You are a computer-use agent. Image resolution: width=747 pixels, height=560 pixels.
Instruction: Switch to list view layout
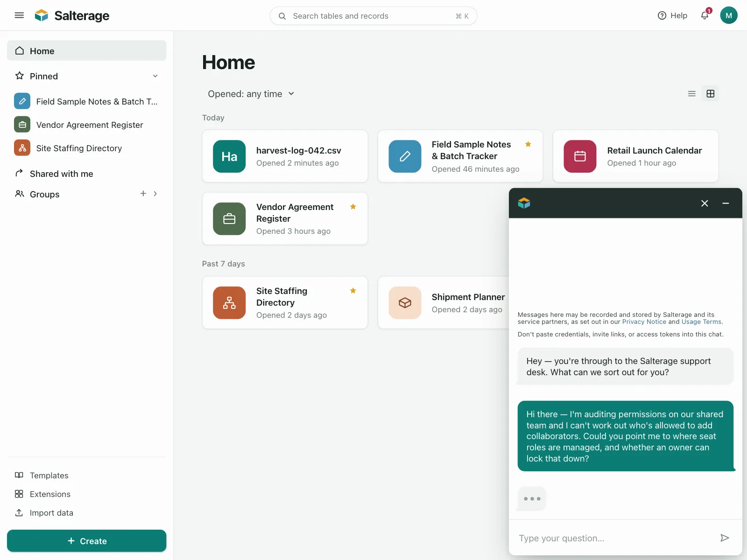pyautogui.click(x=691, y=94)
